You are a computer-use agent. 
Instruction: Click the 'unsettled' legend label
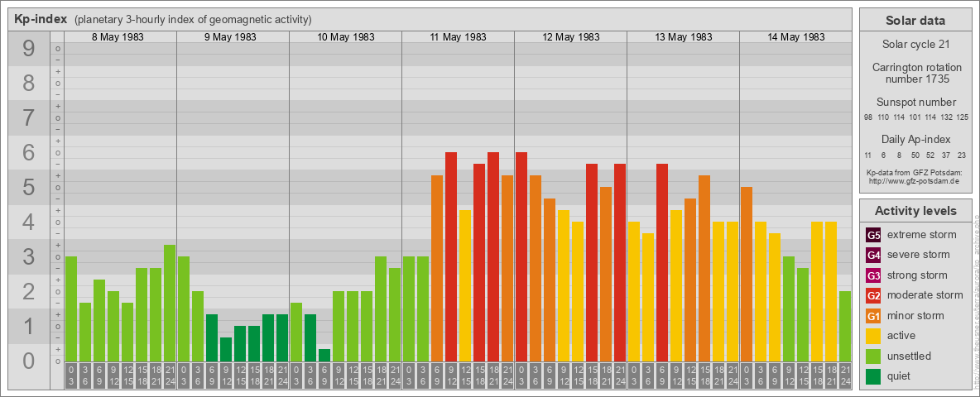[x=910, y=356]
